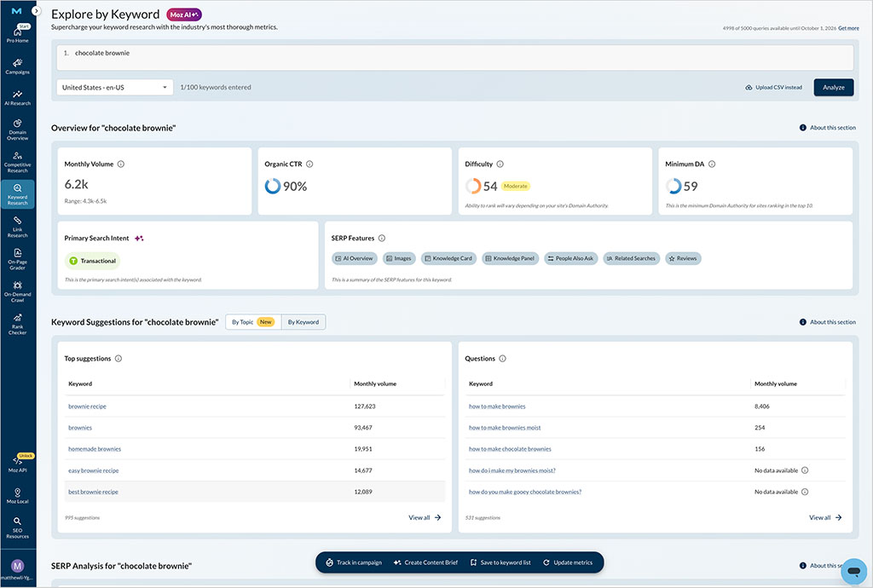This screenshot has width=873, height=588.
Task: Open Competitive Research sidebar item
Action: 17,163
